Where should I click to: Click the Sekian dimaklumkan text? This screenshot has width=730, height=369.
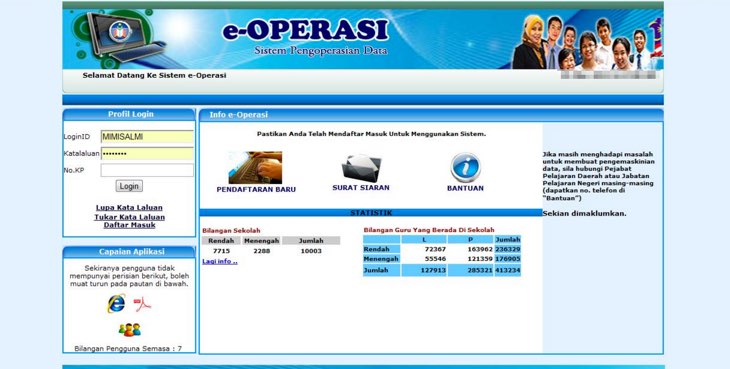[584, 214]
